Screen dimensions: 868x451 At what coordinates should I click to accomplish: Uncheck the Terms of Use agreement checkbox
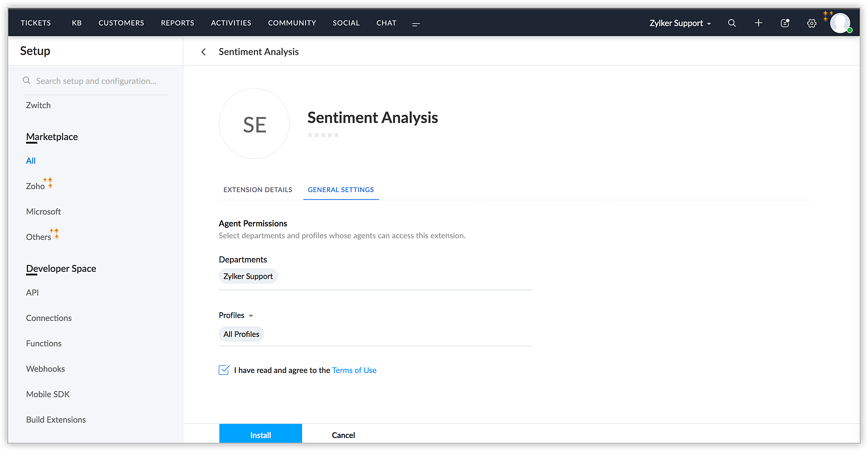pyautogui.click(x=224, y=370)
